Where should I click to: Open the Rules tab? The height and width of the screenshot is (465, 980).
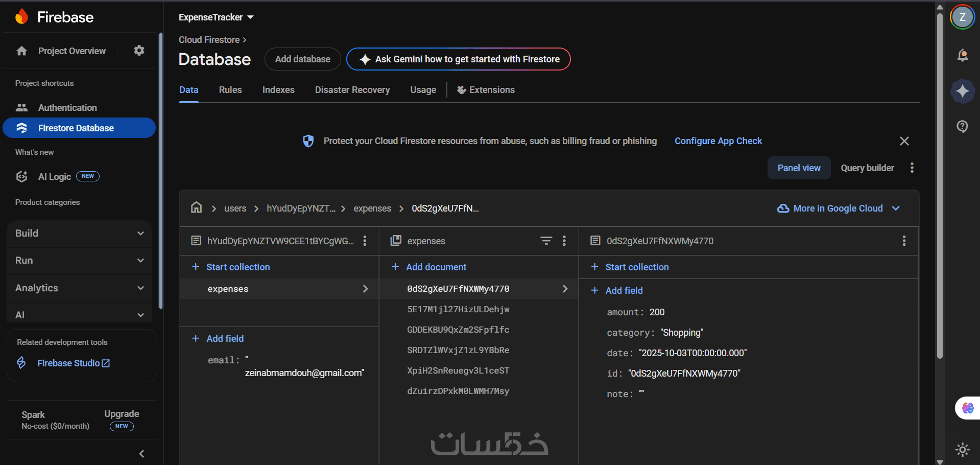pyautogui.click(x=230, y=90)
